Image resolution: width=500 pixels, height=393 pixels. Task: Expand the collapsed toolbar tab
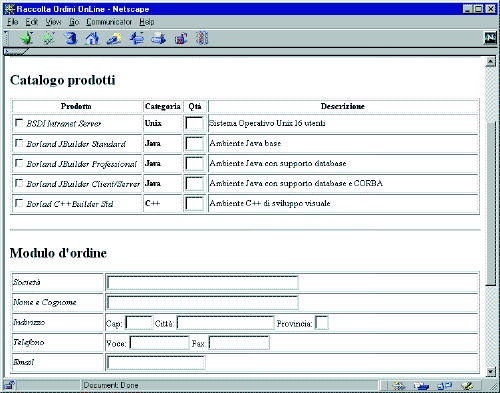pyautogui.click(x=16, y=52)
